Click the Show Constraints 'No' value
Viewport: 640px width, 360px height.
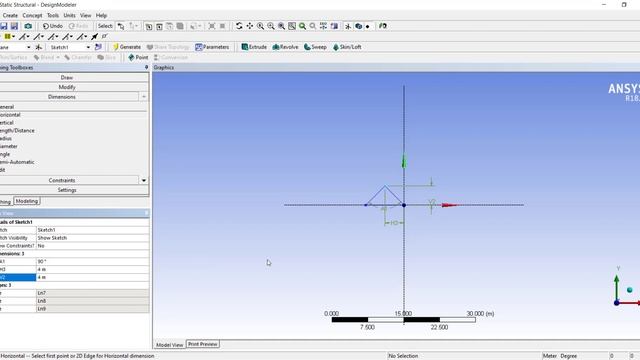pyautogui.click(x=93, y=246)
